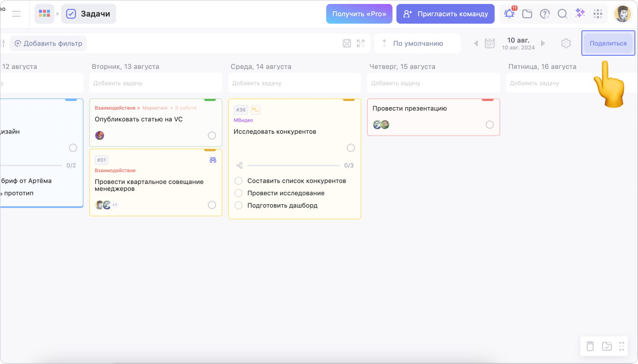638x364 pixels.
Task: Open the hamburger main menu
Action: 16,14
